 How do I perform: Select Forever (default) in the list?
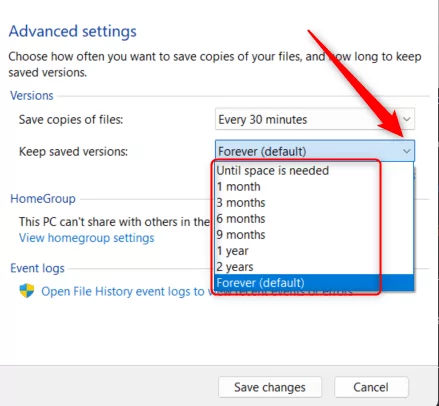coord(314,283)
